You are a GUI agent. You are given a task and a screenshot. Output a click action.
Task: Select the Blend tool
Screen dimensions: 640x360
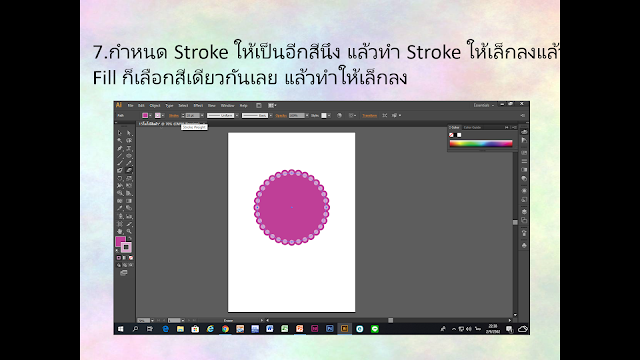pyautogui.click(x=129, y=208)
